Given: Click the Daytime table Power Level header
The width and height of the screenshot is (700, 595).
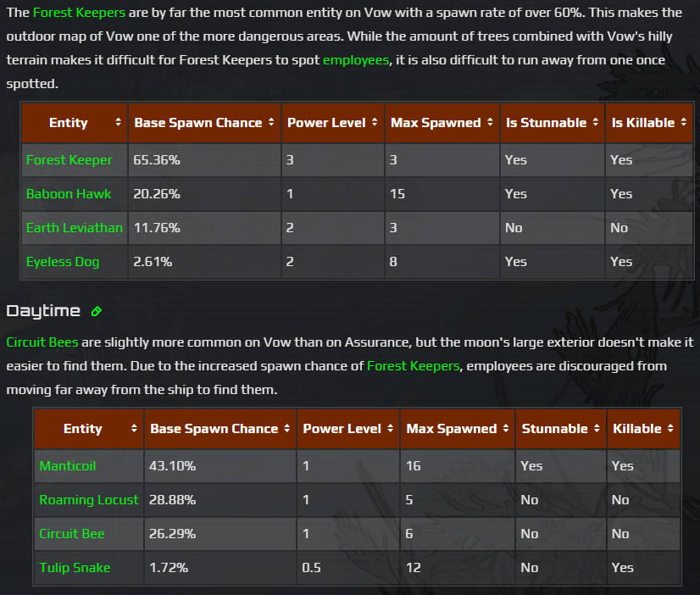Looking at the screenshot, I should tap(342, 429).
